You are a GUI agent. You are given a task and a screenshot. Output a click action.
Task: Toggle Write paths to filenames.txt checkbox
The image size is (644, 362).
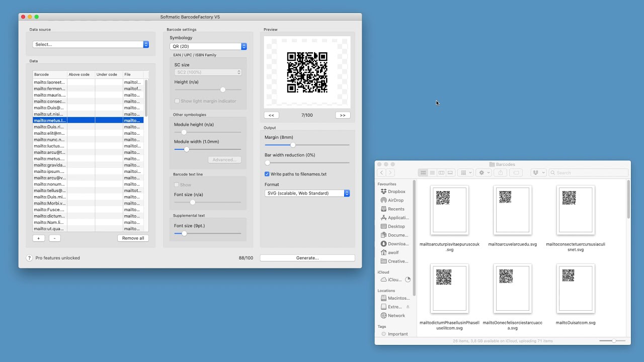click(267, 174)
